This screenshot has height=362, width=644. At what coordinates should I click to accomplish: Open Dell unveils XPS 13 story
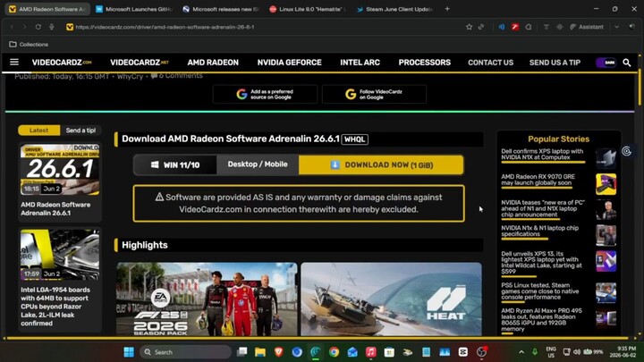pos(541,262)
